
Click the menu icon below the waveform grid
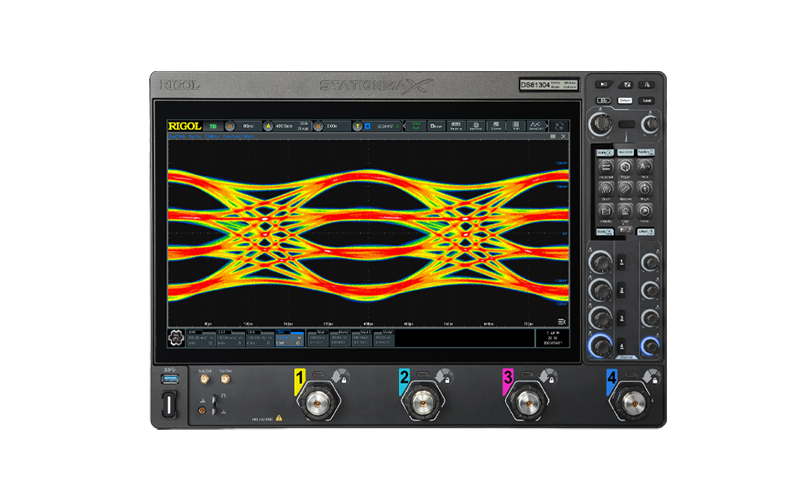563,320
